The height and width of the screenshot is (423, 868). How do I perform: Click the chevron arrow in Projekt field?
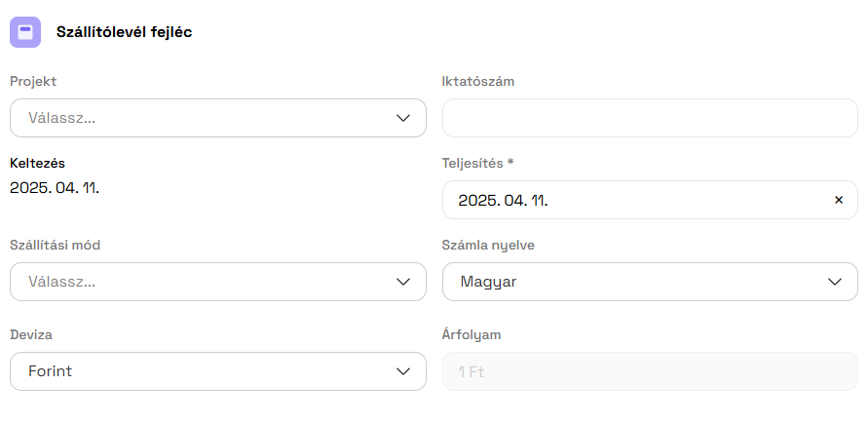[404, 118]
